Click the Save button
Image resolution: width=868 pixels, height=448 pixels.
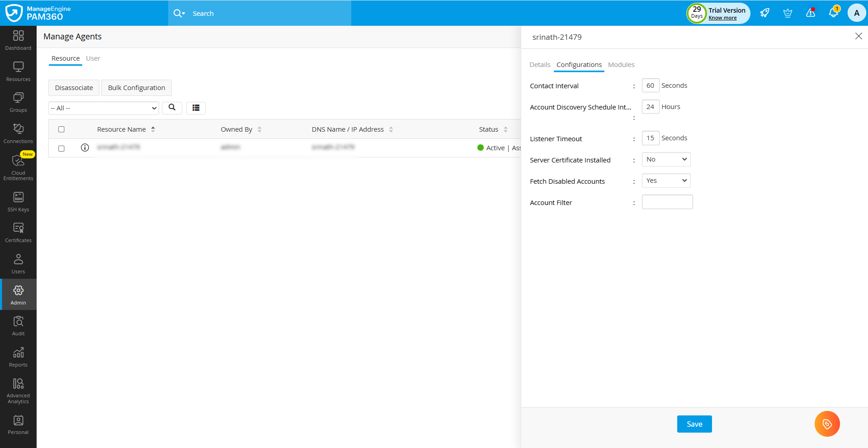point(694,424)
